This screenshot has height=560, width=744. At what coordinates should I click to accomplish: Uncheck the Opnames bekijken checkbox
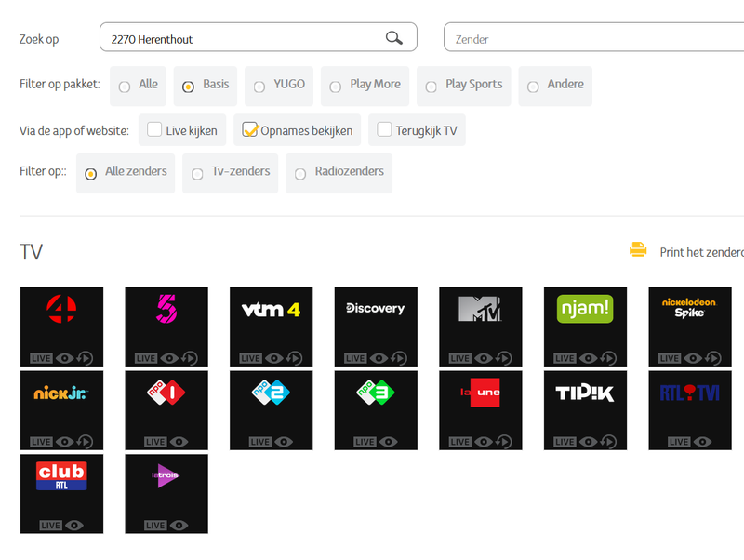coord(249,130)
